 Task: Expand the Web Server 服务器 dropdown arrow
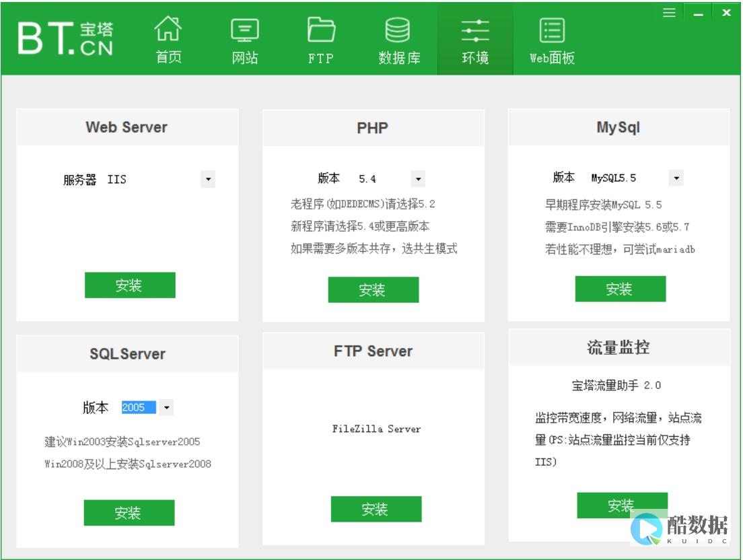click(x=208, y=179)
